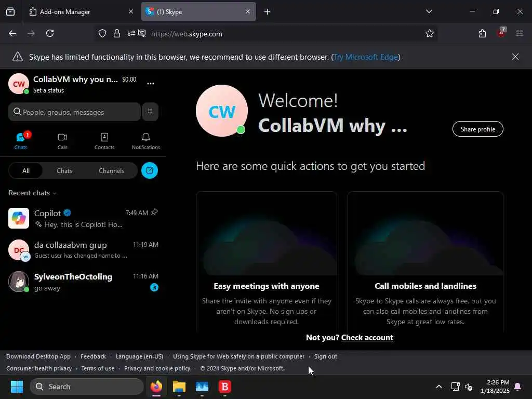The image size is (532, 399).
Task: Open the uBlock Origin extension icon
Action: [501, 33]
